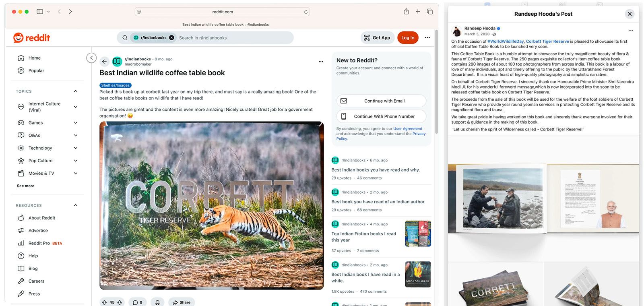Open the Reddit logo home link
Image resolution: width=644 pixels, height=306 pixels.
pos(32,38)
